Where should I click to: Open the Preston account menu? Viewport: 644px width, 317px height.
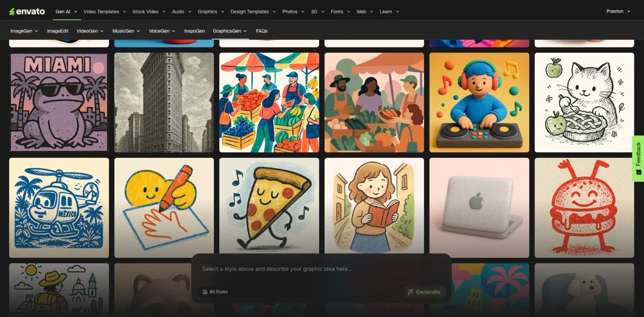(618, 11)
